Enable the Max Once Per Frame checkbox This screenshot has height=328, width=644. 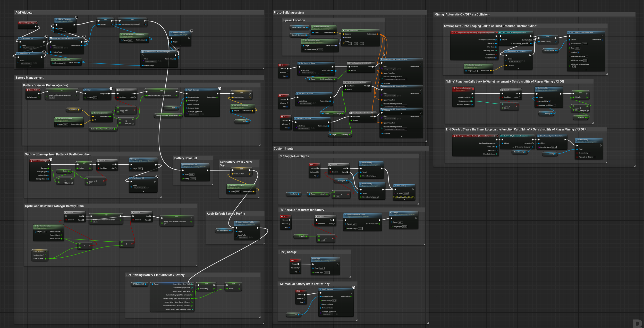pos(587,56)
